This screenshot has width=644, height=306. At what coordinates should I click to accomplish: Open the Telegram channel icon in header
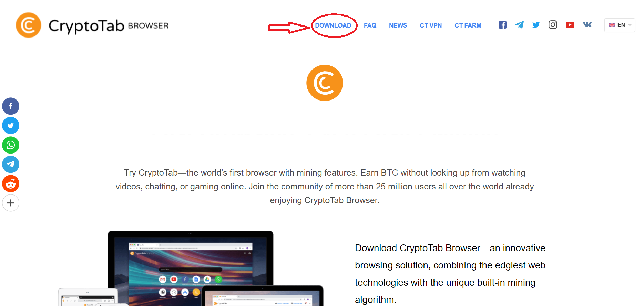pos(519,25)
